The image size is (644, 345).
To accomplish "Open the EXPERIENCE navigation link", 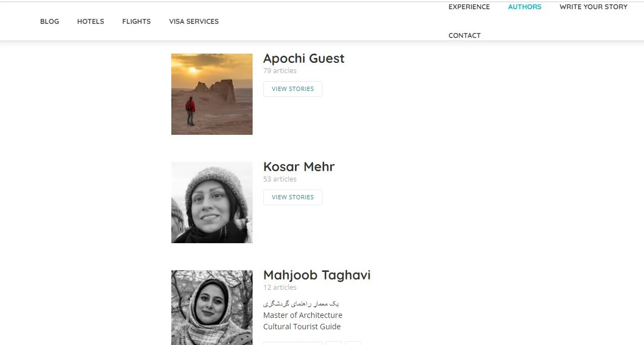I will [x=469, y=7].
